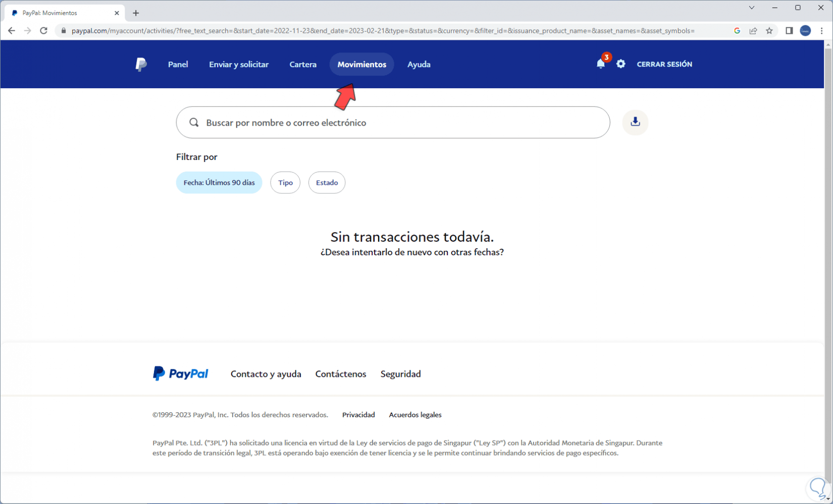
Task: Close the PayPal Movimientos tab
Action: [x=117, y=13]
